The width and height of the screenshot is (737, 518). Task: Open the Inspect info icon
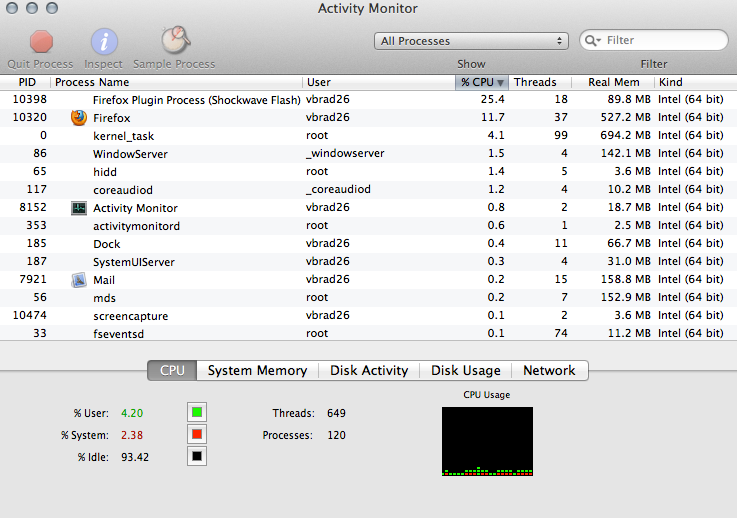[x=104, y=41]
